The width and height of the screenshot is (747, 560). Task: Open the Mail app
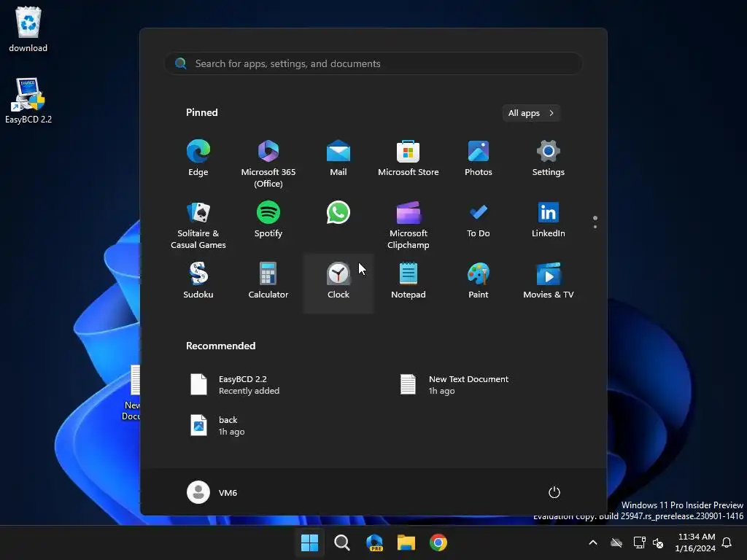click(338, 158)
